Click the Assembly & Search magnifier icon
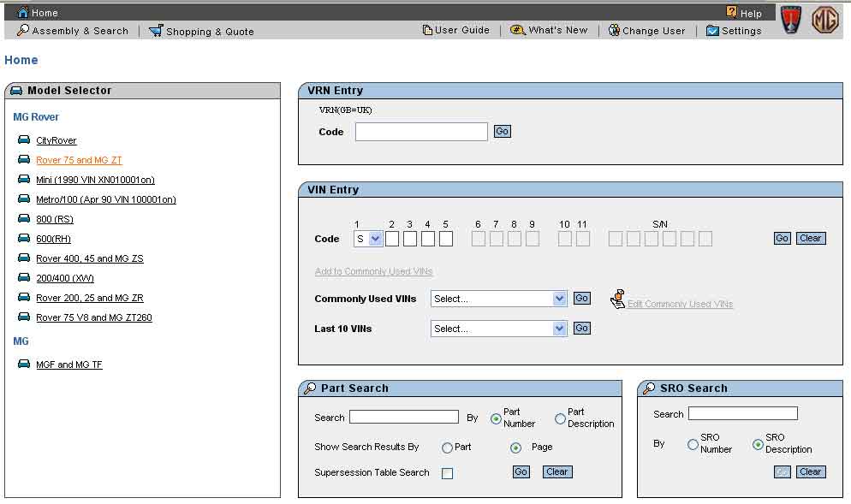 (x=23, y=31)
